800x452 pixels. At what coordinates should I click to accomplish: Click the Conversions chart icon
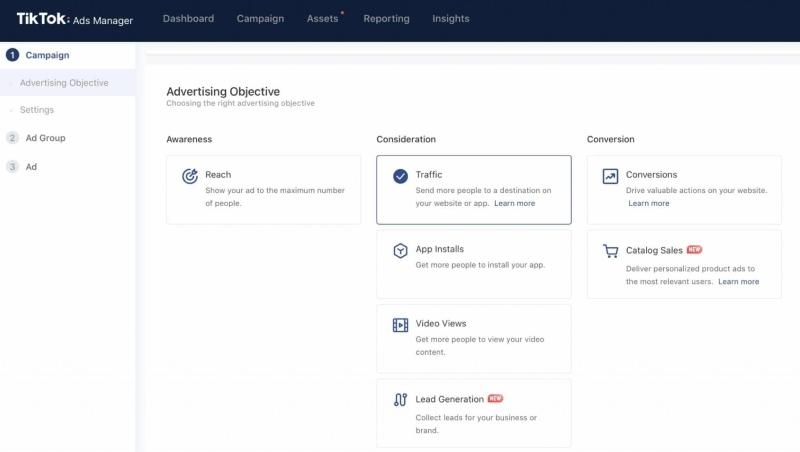[x=610, y=176]
